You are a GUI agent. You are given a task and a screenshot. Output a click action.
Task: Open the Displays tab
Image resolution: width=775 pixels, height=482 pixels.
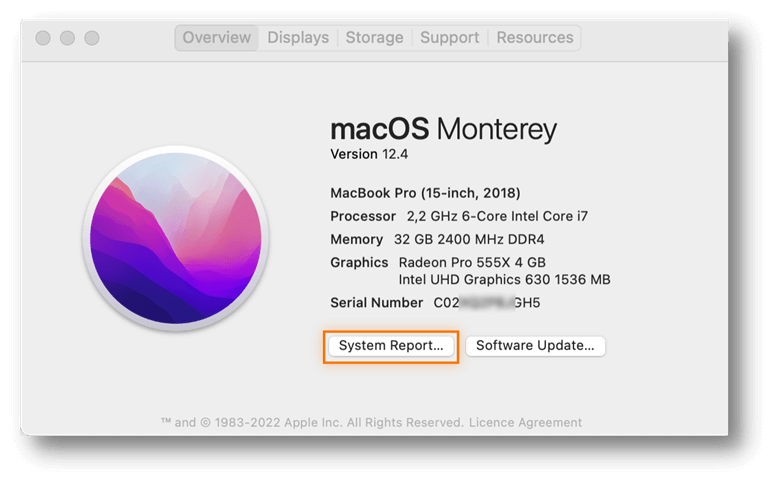tap(298, 38)
